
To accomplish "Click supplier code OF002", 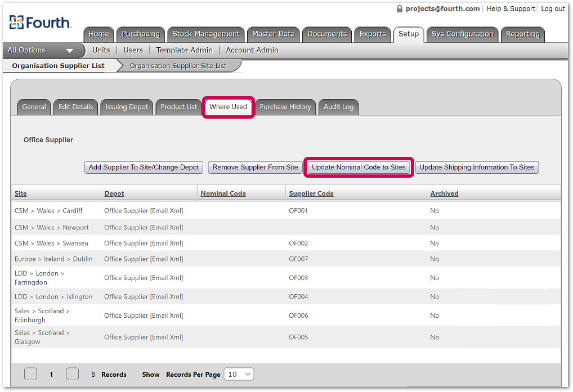I will pos(298,243).
